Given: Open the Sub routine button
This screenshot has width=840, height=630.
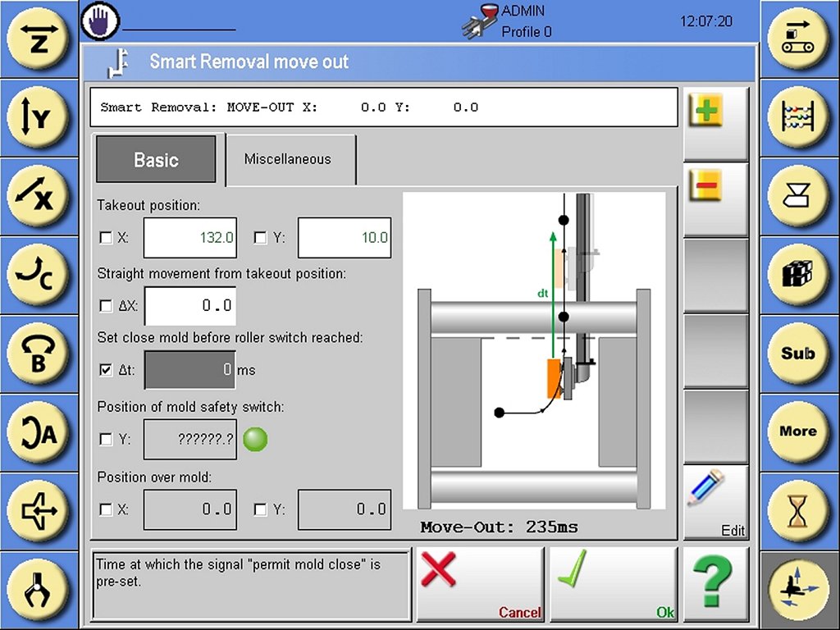Looking at the screenshot, I should 798,354.
